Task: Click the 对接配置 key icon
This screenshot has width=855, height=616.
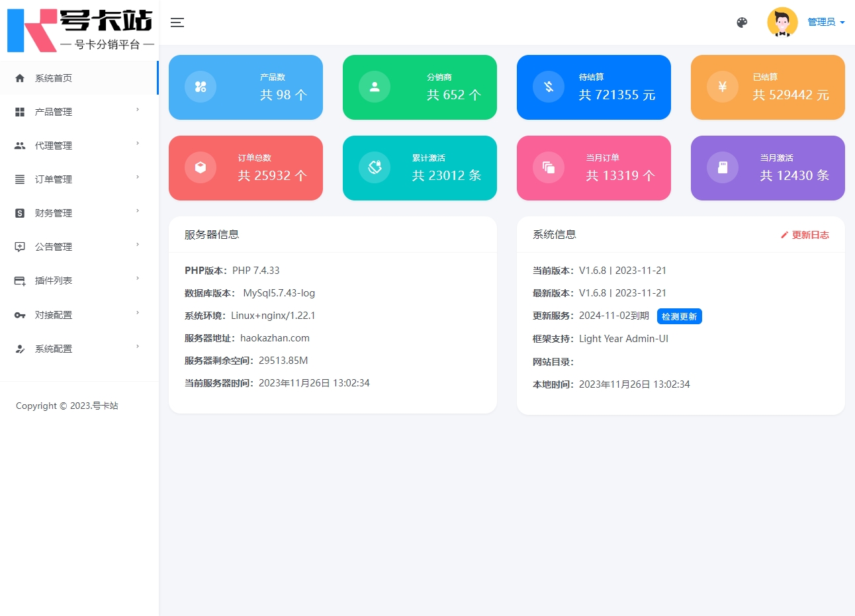Action: tap(20, 315)
